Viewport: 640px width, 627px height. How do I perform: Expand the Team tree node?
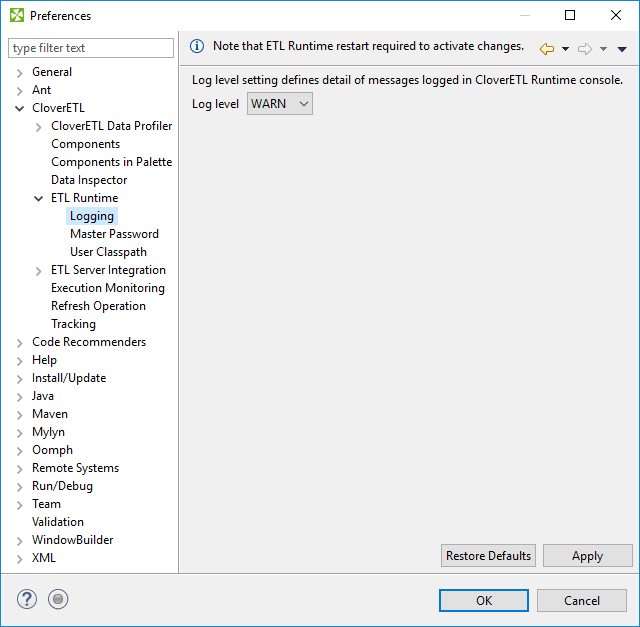pyautogui.click(x=20, y=505)
